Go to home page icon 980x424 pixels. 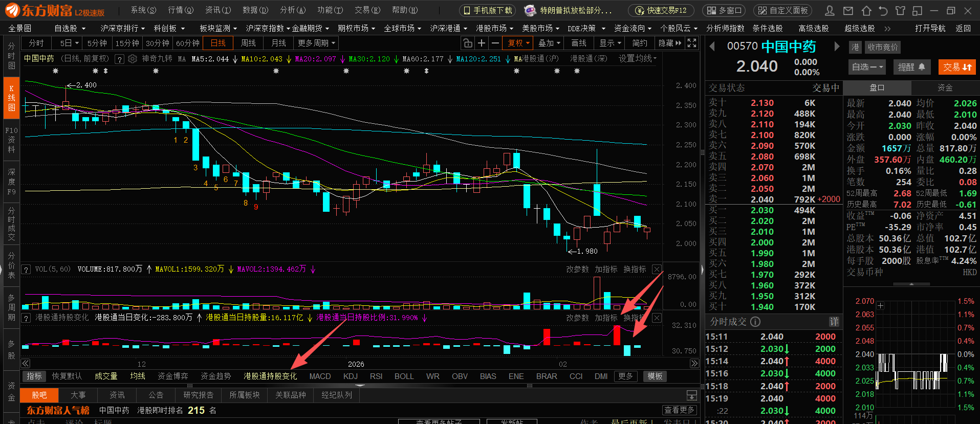point(866,10)
